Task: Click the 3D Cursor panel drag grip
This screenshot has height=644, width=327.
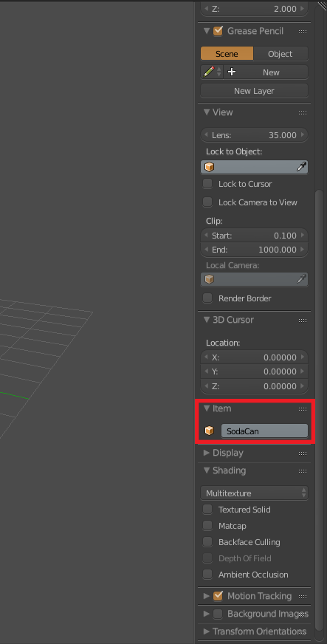Action: (x=303, y=320)
